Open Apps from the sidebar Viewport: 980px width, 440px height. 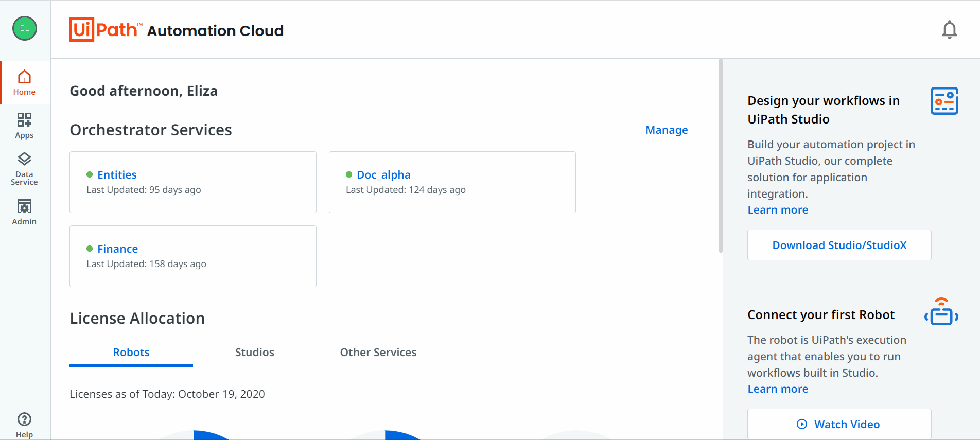(24, 126)
